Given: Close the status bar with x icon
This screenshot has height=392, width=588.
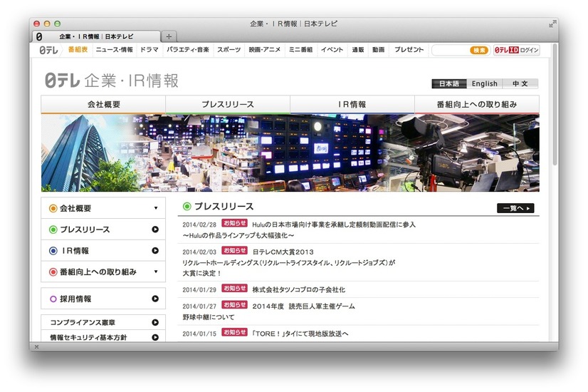Looking at the screenshot, I should [36, 346].
